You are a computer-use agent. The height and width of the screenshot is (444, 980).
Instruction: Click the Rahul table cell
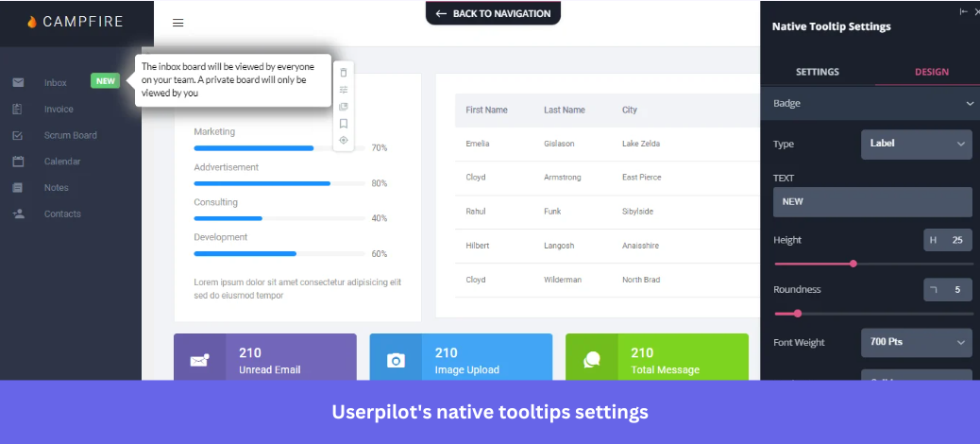(x=476, y=212)
